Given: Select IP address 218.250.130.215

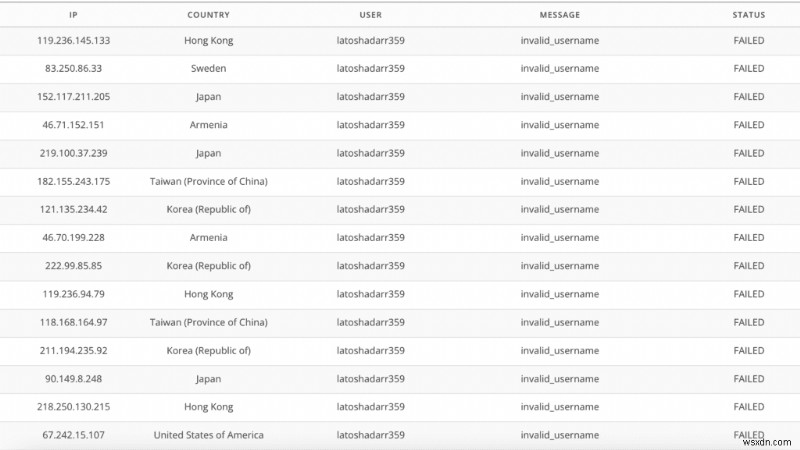Looking at the screenshot, I should [x=74, y=407].
